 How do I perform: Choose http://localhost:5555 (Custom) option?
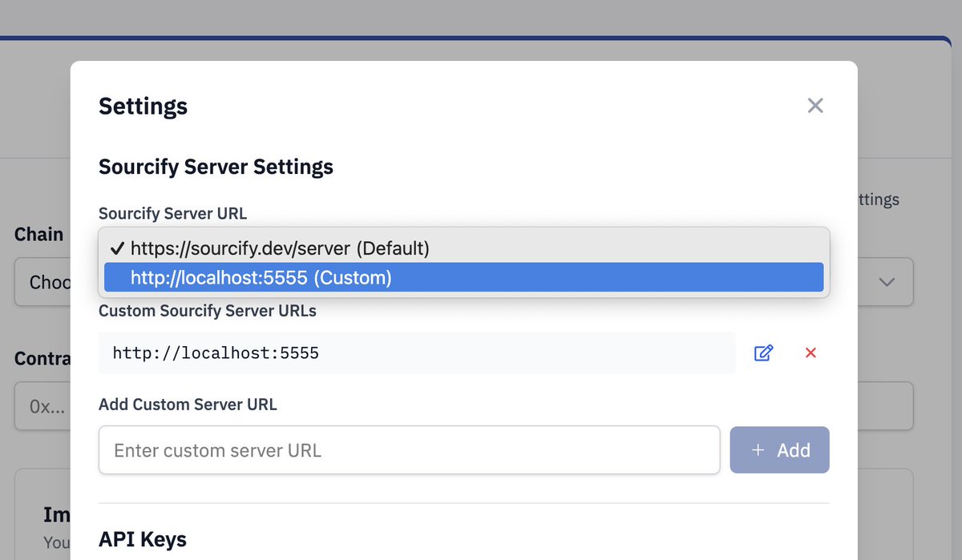[x=464, y=277]
